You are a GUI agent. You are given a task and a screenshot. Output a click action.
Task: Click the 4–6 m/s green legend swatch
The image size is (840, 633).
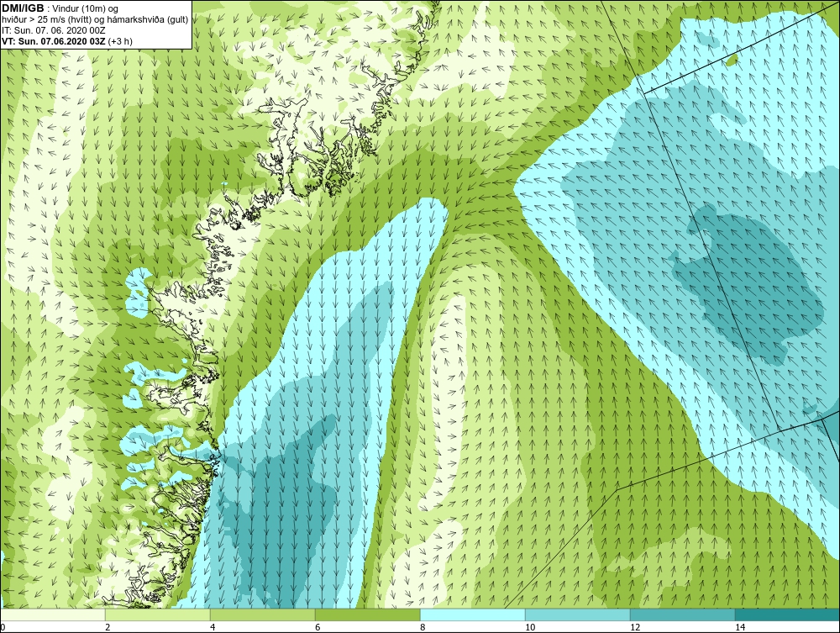coord(263,615)
